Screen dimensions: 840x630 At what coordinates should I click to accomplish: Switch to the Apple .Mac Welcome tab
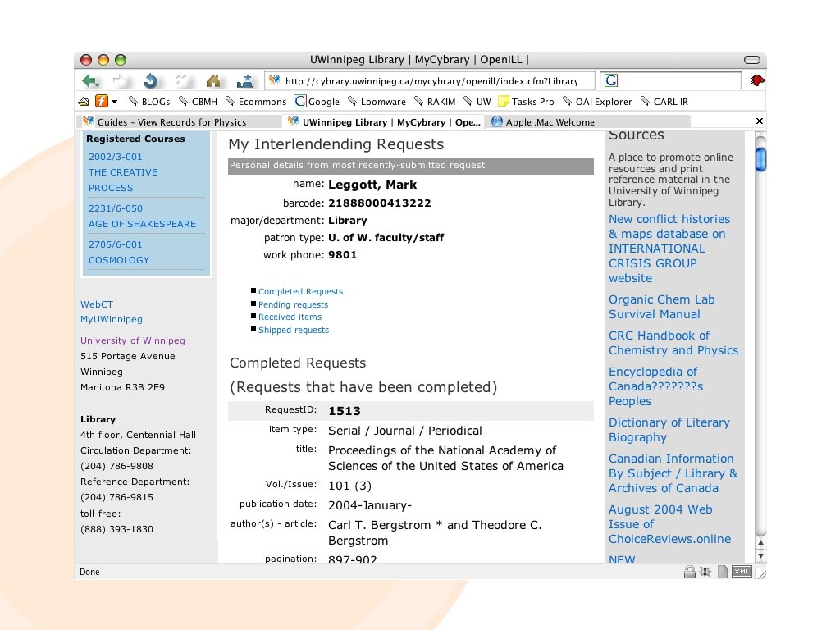[x=587, y=121]
